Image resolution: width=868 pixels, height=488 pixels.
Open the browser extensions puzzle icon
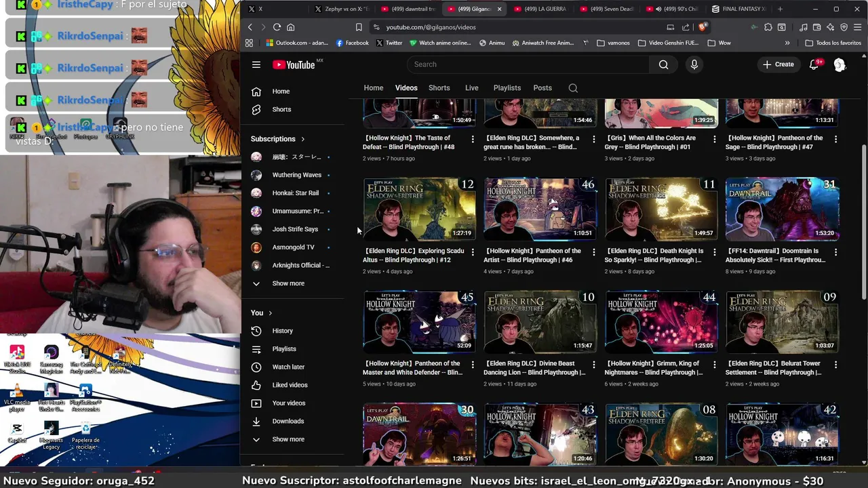pos(768,27)
